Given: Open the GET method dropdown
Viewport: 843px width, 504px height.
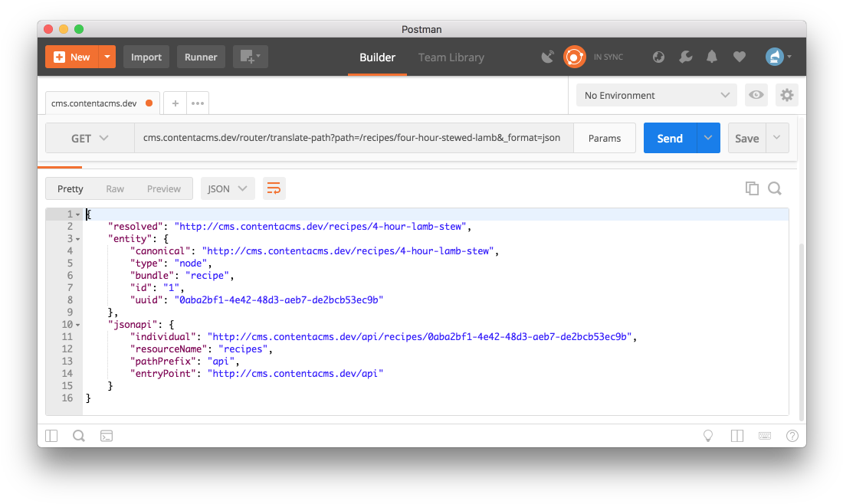Looking at the screenshot, I should (90, 138).
